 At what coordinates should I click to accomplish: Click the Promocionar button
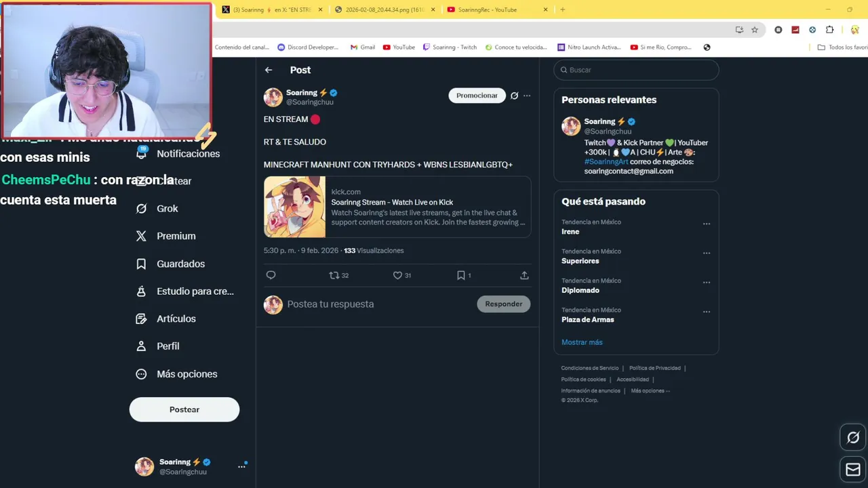pyautogui.click(x=477, y=96)
